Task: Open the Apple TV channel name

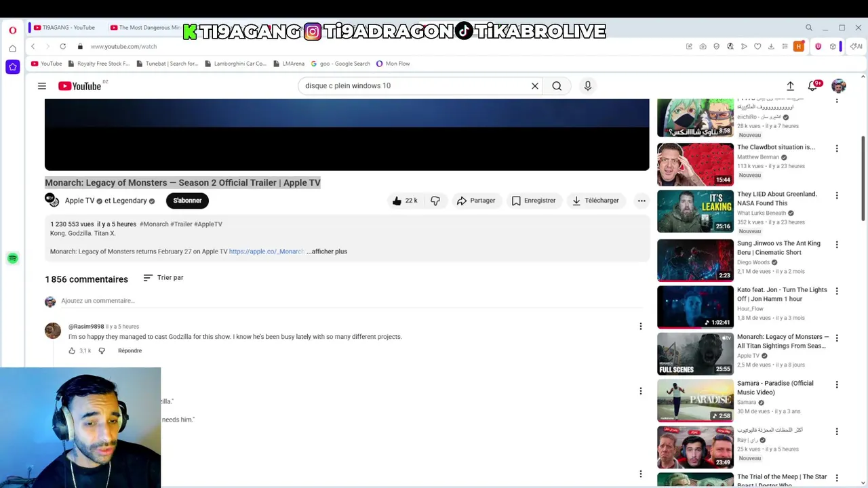Action: pyautogui.click(x=79, y=201)
